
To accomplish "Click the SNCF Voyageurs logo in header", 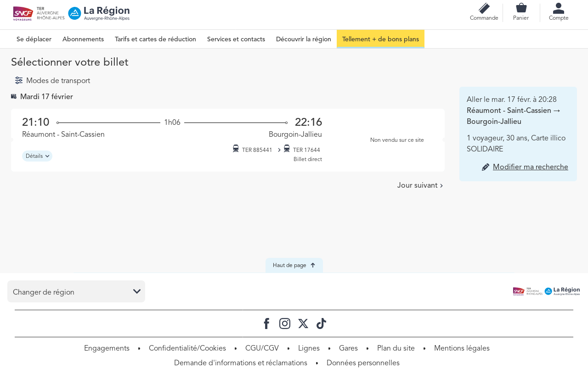I will (x=23, y=14).
